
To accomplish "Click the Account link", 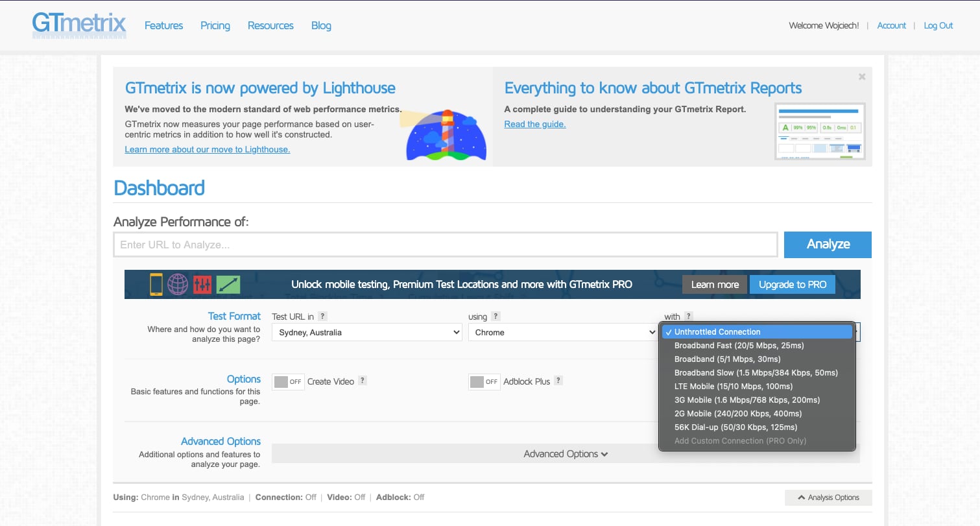I will click(x=892, y=25).
